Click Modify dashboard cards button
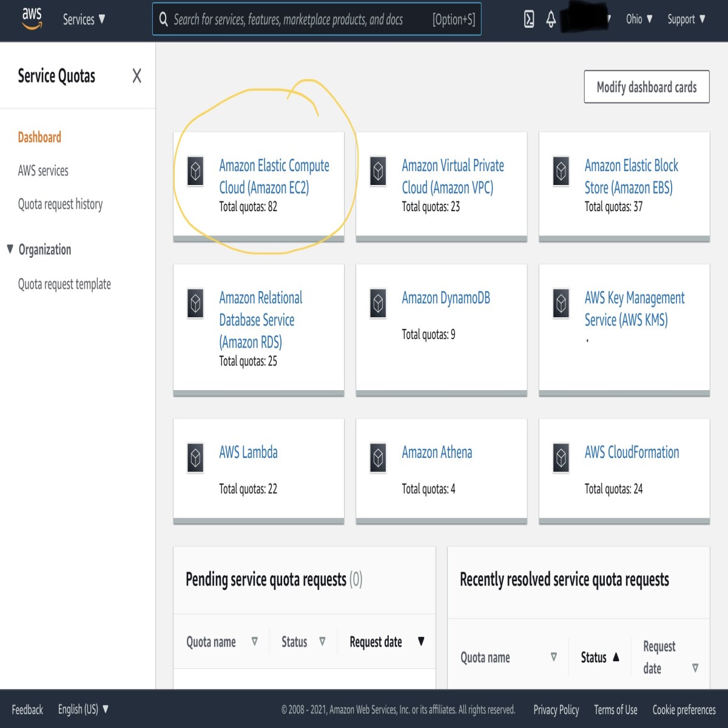The width and height of the screenshot is (728, 728). tap(647, 87)
